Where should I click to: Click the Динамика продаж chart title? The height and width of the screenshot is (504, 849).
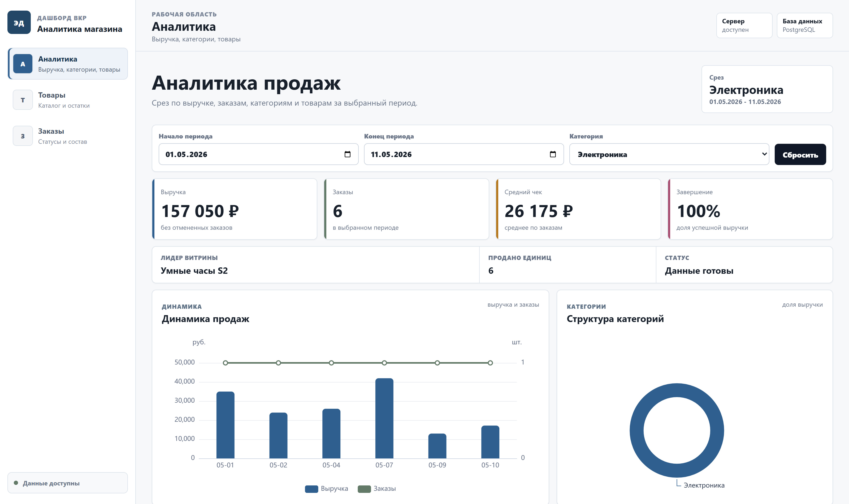(205, 319)
